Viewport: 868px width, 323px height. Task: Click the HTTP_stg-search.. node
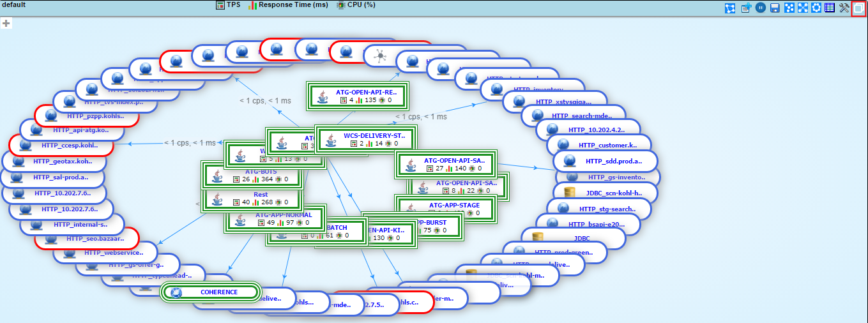coord(598,209)
